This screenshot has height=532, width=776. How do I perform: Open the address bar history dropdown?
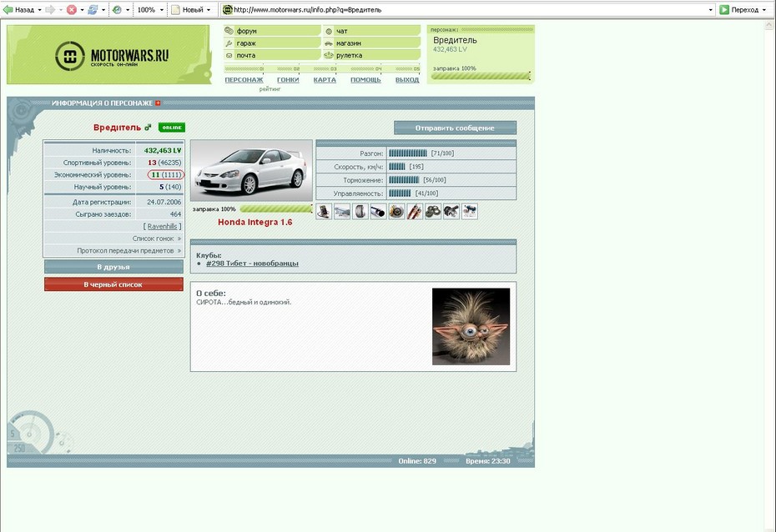[x=711, y=10]
